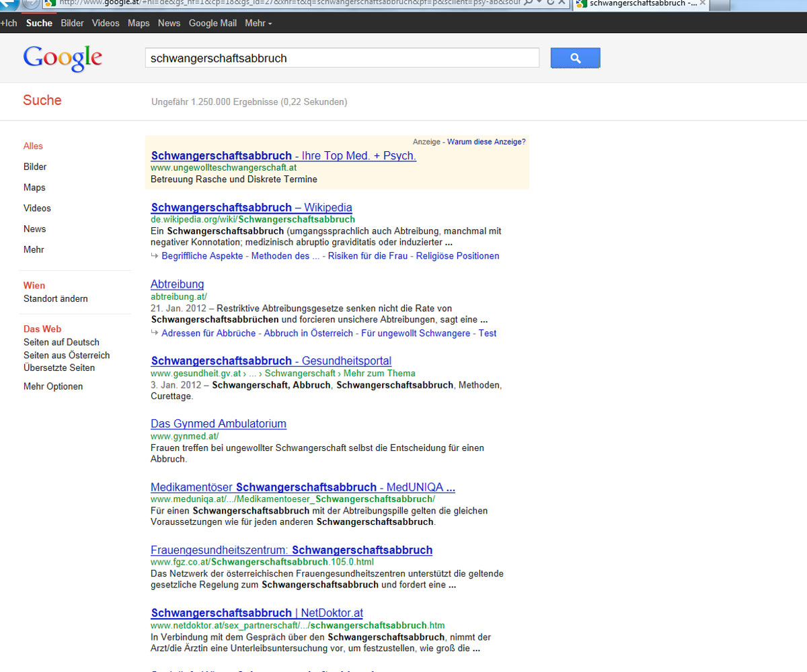The image size is (807, 672).
Task: Click the address bar search magnifier icon
Action: 529,3
